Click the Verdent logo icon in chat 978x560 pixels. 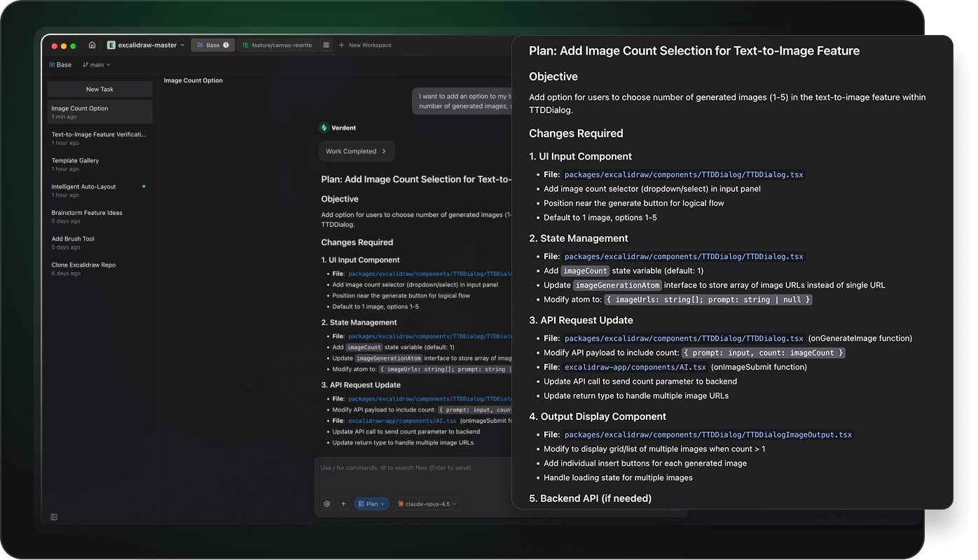coord(324,128)
